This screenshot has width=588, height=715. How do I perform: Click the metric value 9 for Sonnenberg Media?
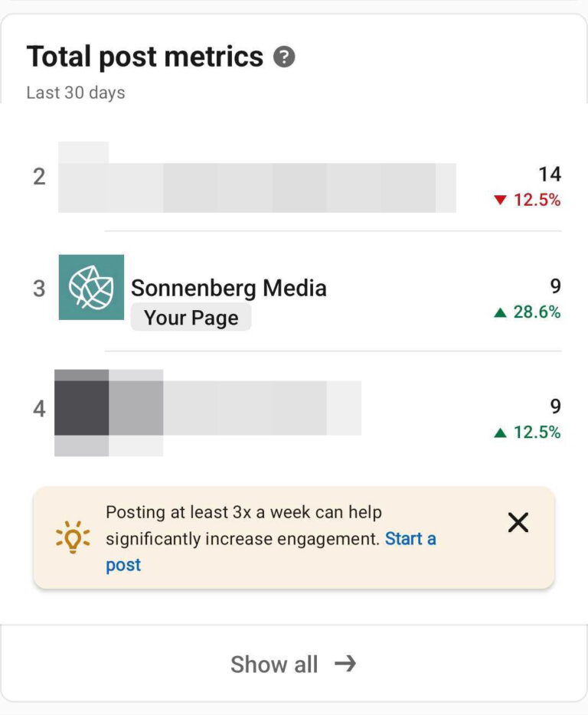tap(555, 286)
